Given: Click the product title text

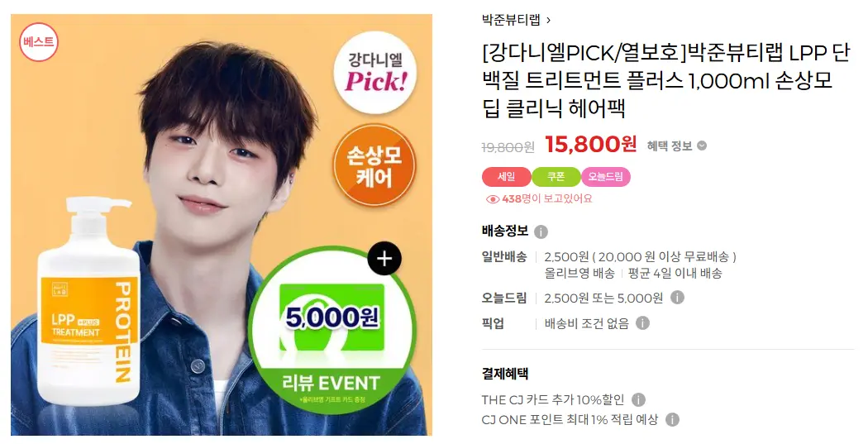Looking at the screenshot, I should 666,81.
